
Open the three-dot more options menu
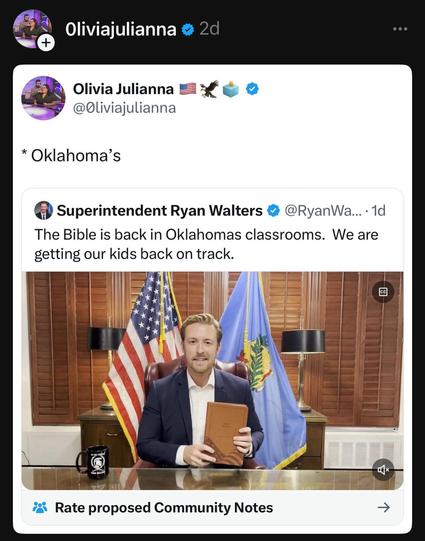(x=400, y=29)
